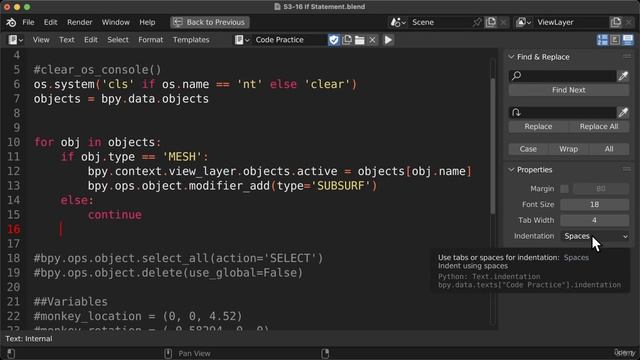Image resolution: width=640 pixels, height=360 pixels.
Task: Click the Find & Replace panel grip icon
Action: [x=627, y=57]
